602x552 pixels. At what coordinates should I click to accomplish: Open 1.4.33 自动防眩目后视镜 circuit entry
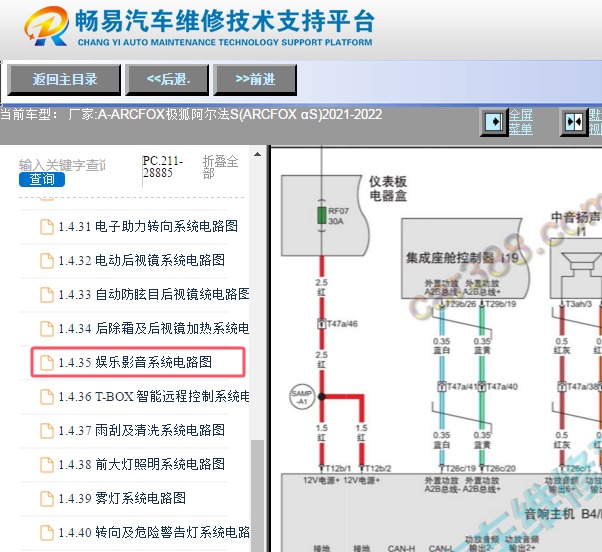click(x=154, y=294)
